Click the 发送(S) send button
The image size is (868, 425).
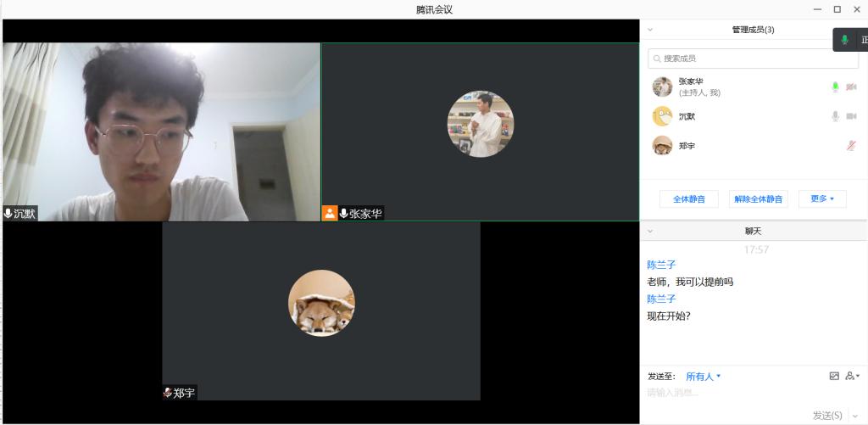[827, 415]
